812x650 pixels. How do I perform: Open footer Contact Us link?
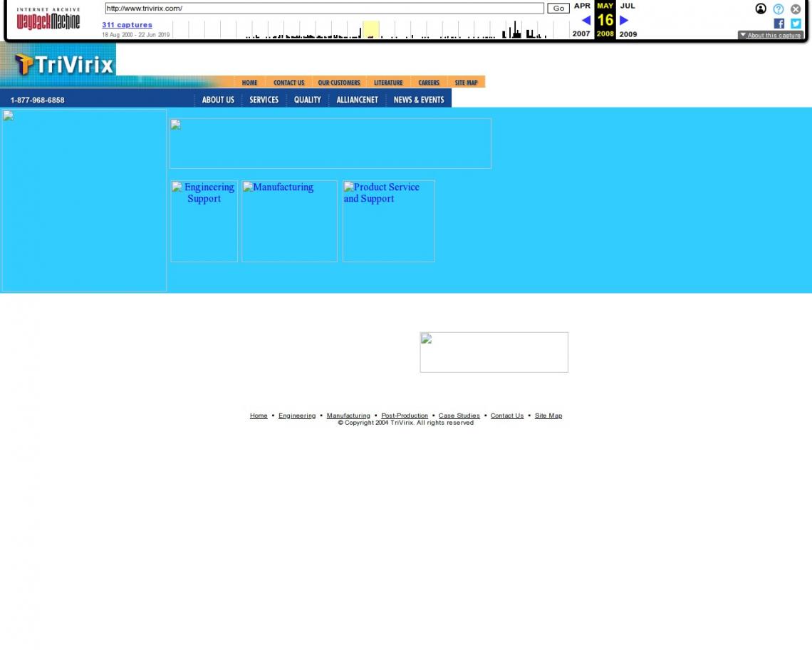click(x=507, y=416)
